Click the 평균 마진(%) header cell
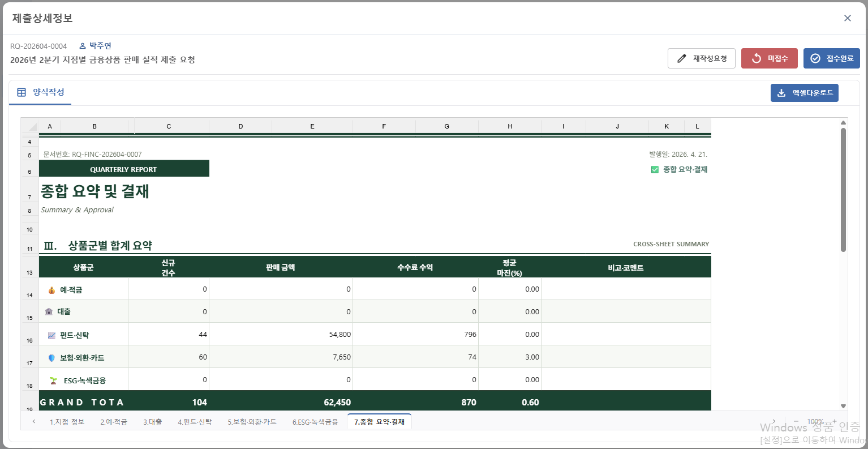Viewport: 868px width, 449px height. (x=510, y=267)
